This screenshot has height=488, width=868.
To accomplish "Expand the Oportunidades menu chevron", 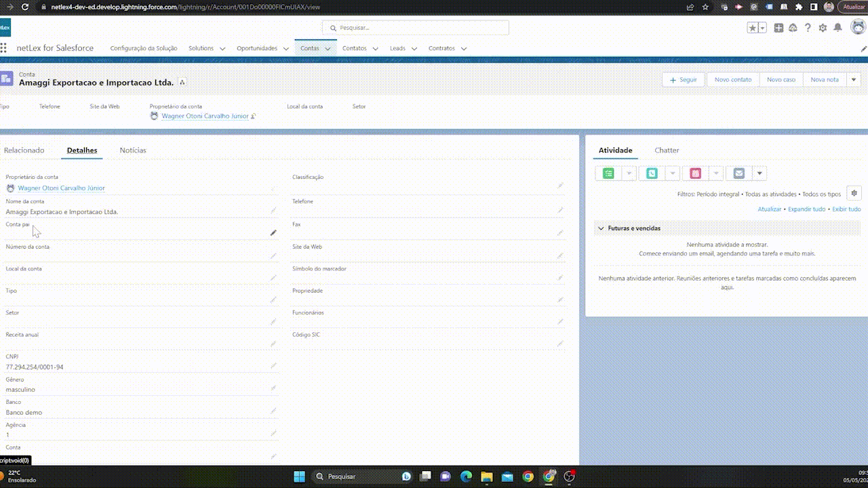I will [x=285, y=49].
